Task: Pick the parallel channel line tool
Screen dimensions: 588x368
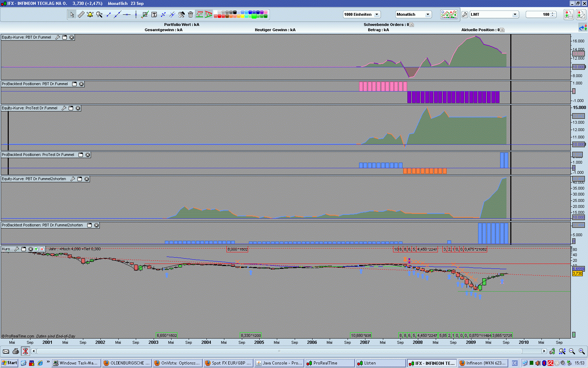Action: (172, 14)
